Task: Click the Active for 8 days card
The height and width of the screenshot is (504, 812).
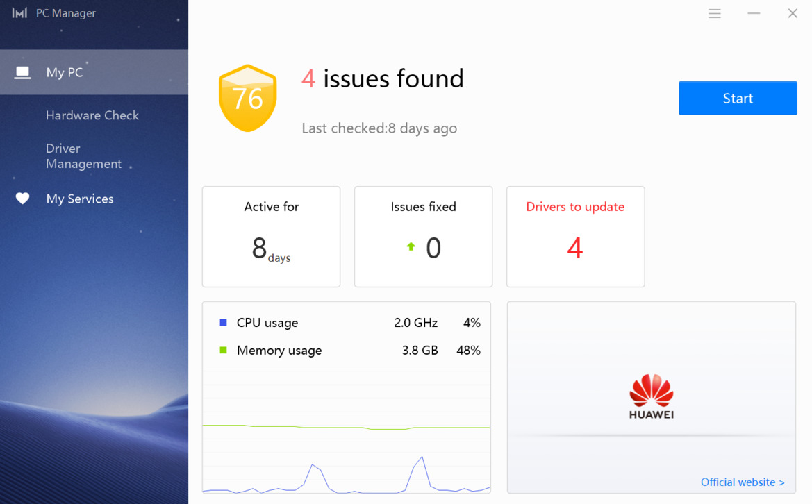Action: coord(272,237)
